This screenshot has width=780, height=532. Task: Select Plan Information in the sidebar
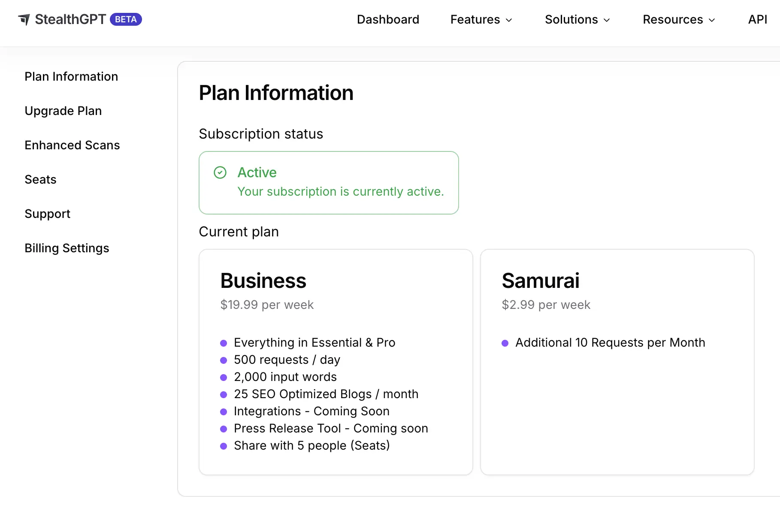(71, 76)
